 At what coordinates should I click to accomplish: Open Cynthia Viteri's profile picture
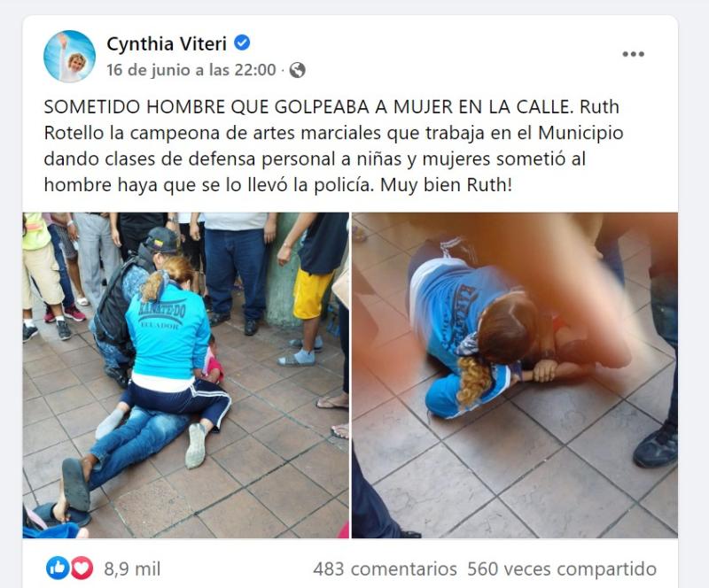click(x=70, y=57)
